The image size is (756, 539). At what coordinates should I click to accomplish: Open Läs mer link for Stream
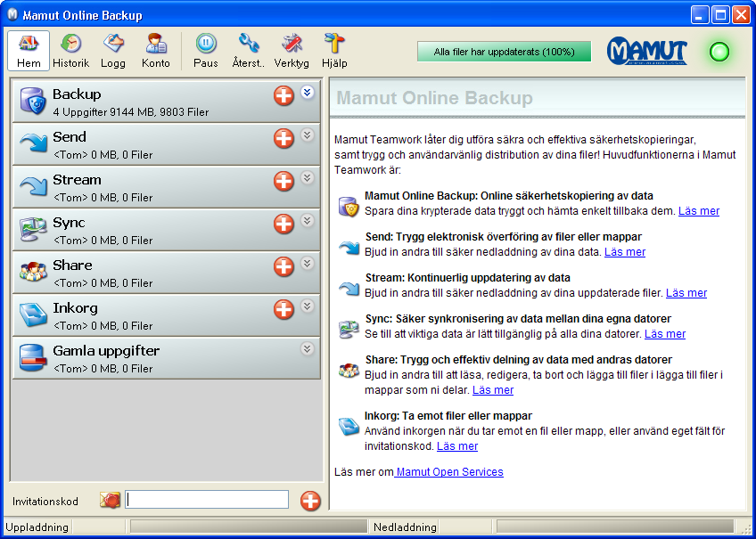(686, 293)
